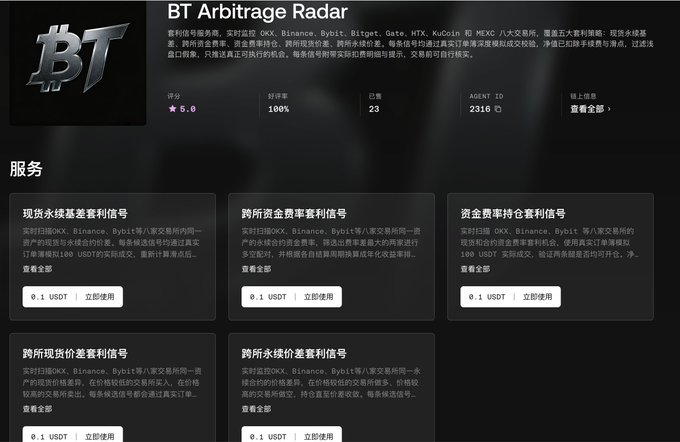Open 查看全部 on-chain info link

(x=590, y=109)
